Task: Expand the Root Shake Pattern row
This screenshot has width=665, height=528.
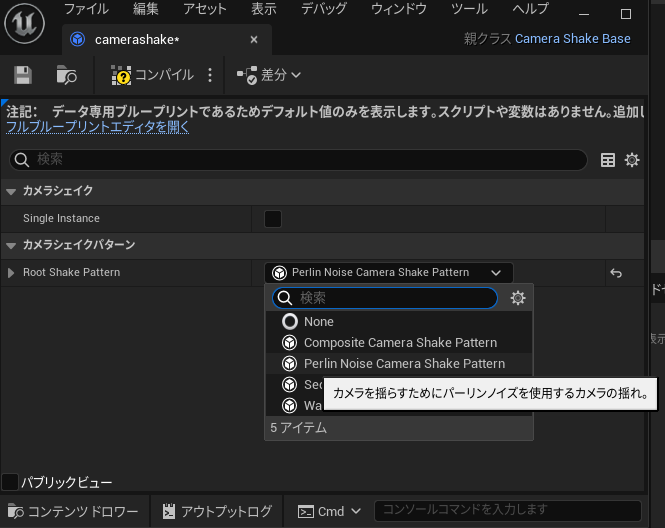Action: coord(11,273)
